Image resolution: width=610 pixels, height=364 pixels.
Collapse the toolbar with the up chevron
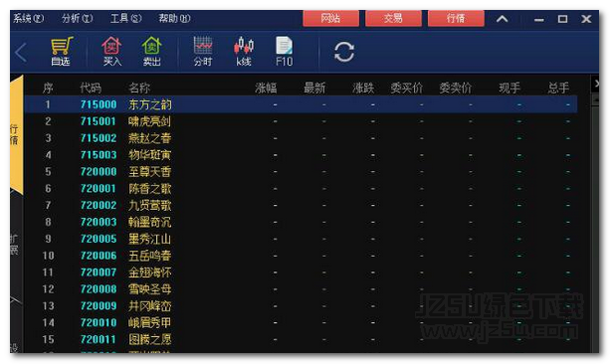pyautogui.click(x=503, y=19)
